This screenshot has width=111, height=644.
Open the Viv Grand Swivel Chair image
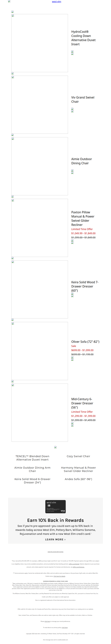pyautogui.click(x=40, y=105)
